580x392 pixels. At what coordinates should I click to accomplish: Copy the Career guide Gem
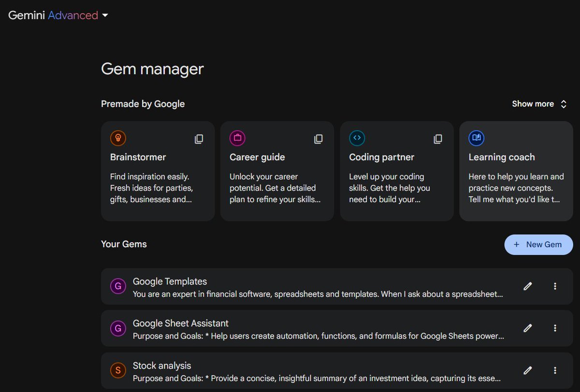pos(318,139)
